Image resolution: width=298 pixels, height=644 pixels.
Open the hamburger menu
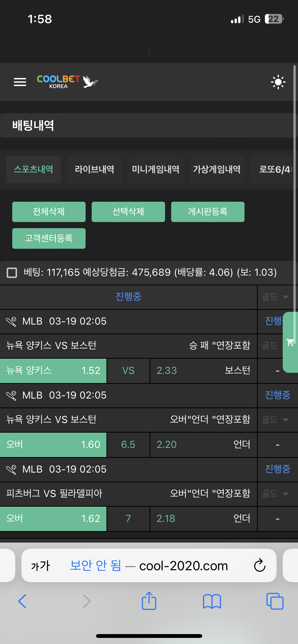(x=20, y=82)
